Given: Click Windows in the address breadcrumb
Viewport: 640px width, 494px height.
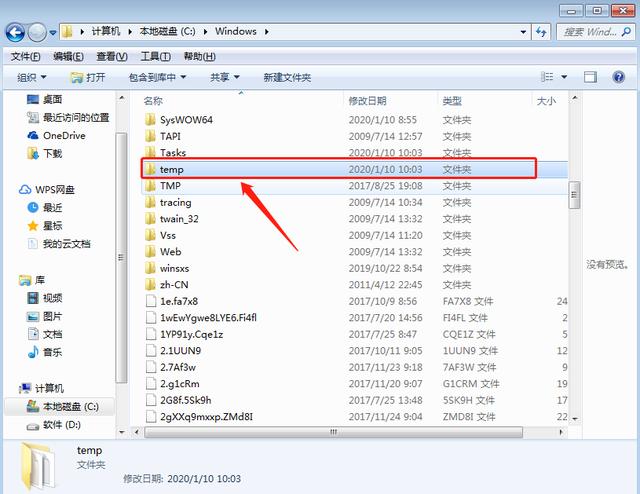Looking at the screenshot, I should pos(236,31).
